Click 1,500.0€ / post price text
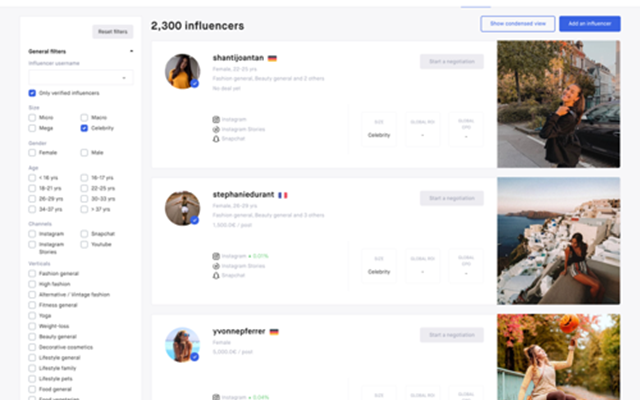The image size is (640, 400). [x=232, y=225]
